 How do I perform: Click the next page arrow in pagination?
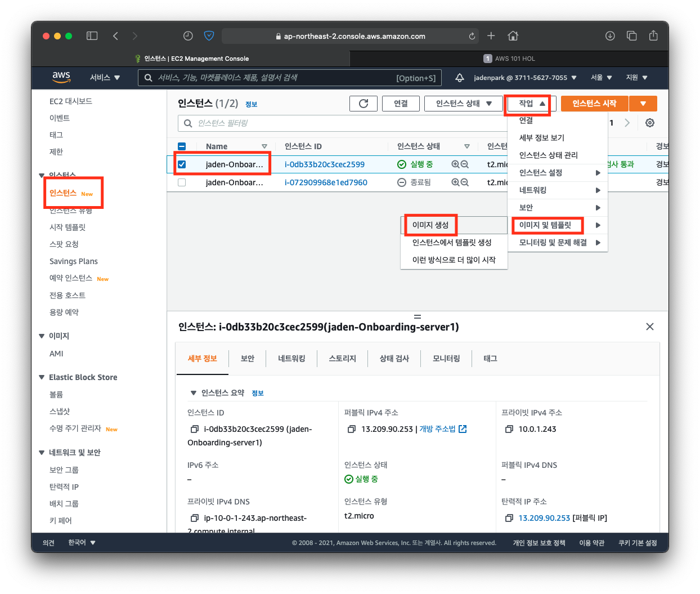click(627, 123)
